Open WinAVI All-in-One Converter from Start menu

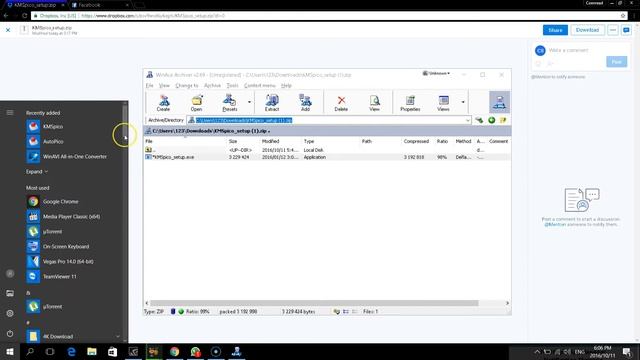[73, 156]
